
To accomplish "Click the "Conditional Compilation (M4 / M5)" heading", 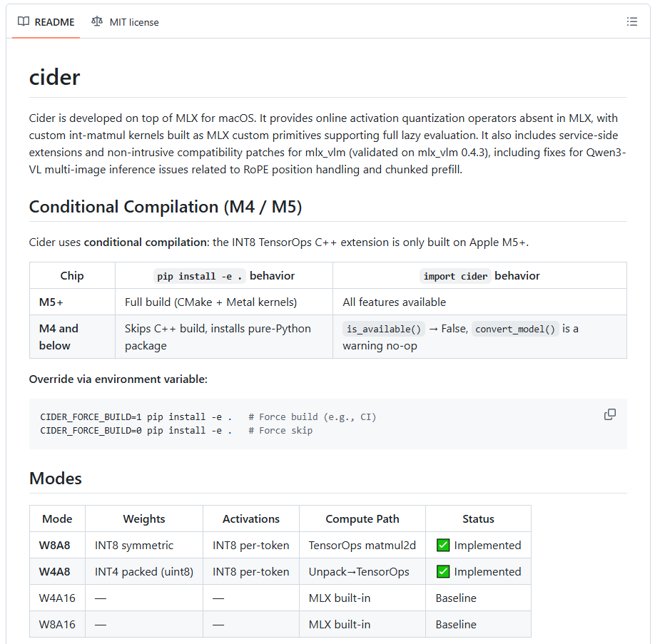I will [x=166, y=207].
